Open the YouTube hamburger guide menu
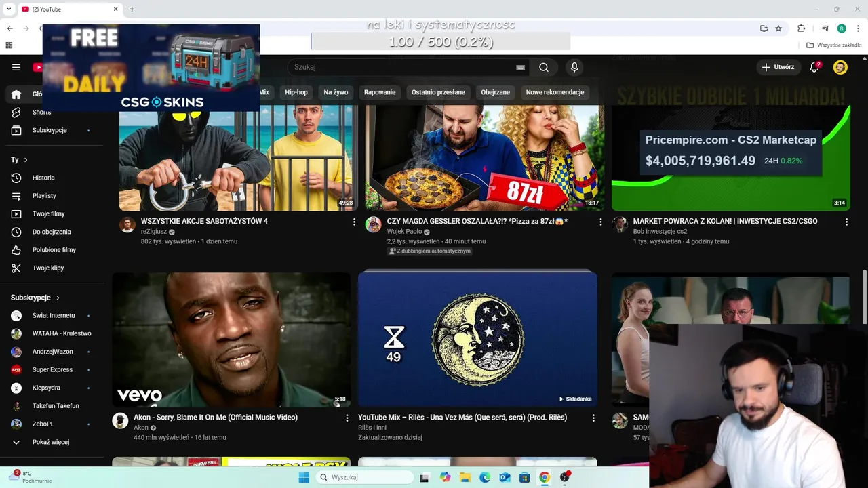The image size is (868, 488). 16,67
